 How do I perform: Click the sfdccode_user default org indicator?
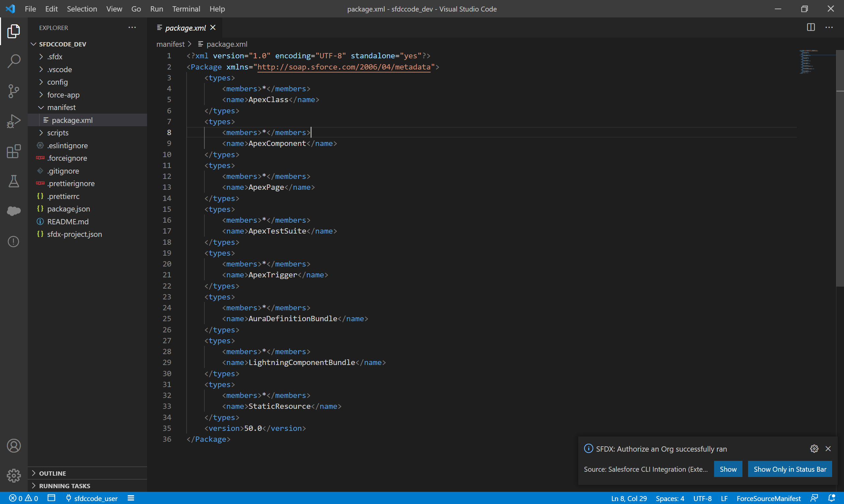[x=92, y=498]
